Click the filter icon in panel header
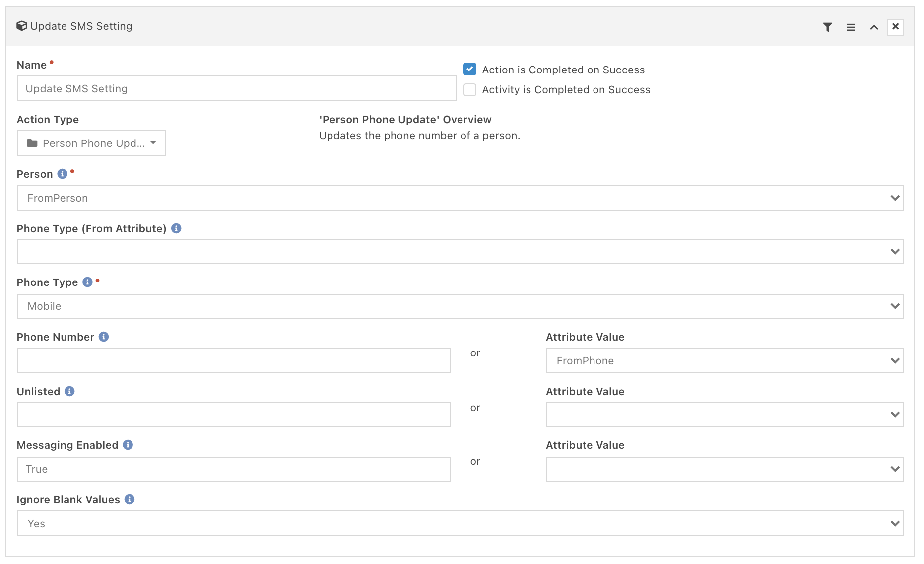Viewport: 924px width, 564px height. click(x=827, y=27)
